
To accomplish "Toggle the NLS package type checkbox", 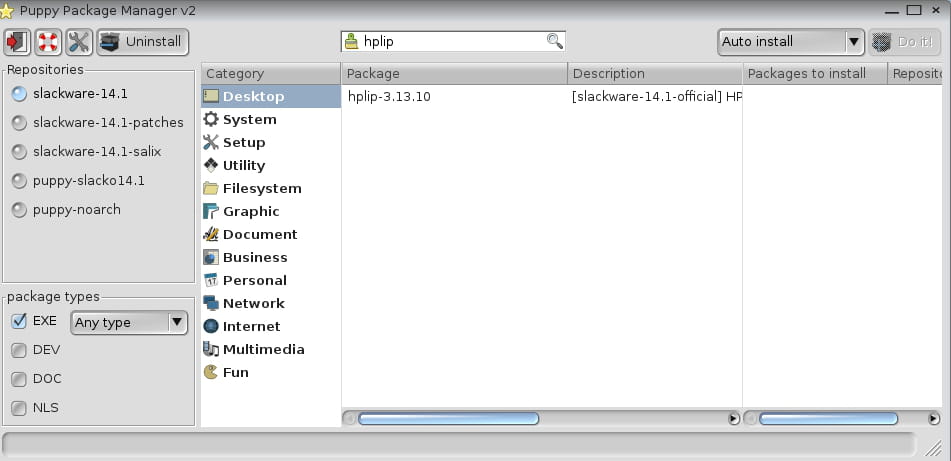I will 19,408.
